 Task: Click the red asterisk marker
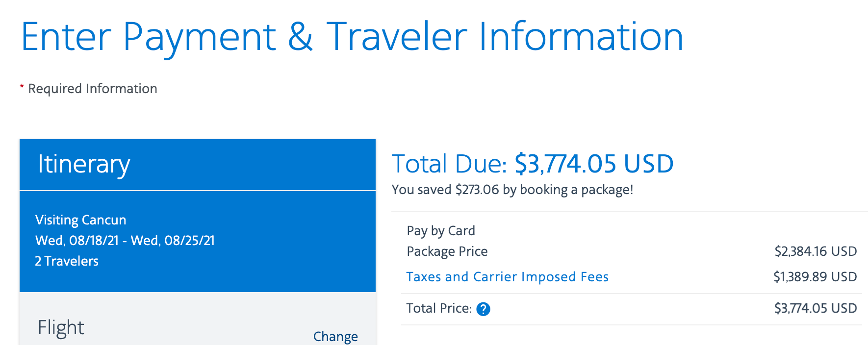[x=22, y=87]
